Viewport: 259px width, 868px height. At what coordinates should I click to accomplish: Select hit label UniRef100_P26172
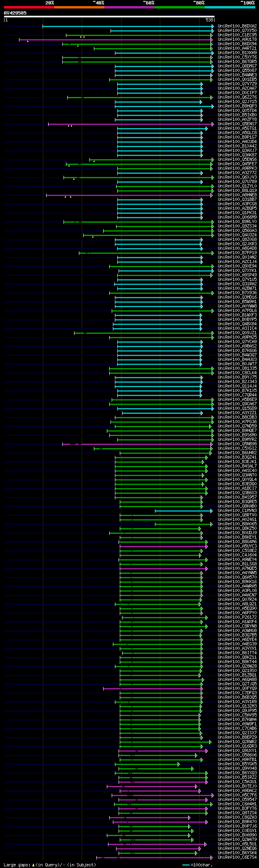[237, 617]
